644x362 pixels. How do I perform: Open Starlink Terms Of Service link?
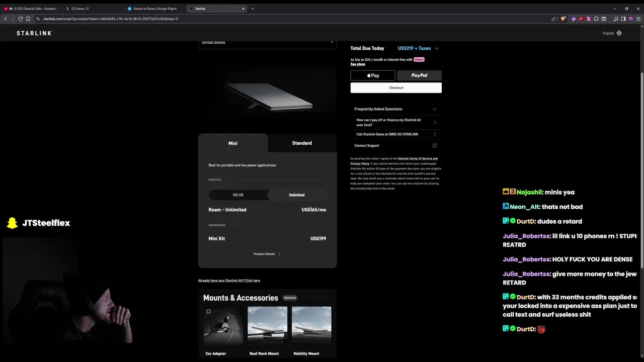(418, 159)
